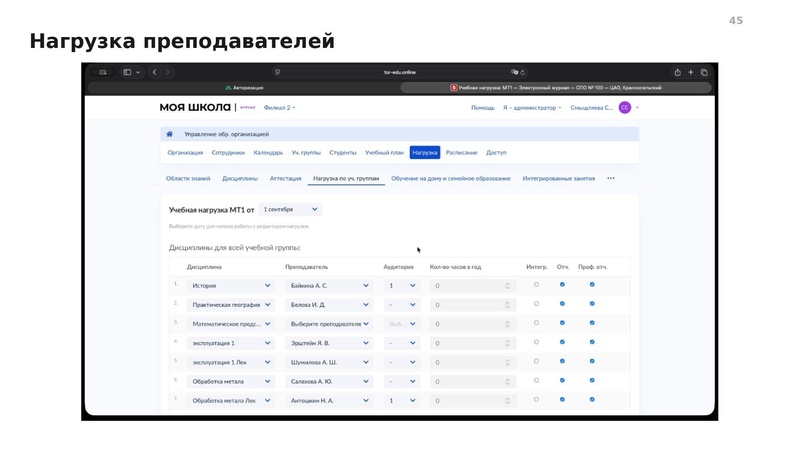This screenshot has width=800, height=450.
Task: Open the Я - администратор role dropdown
Action: pyautogui.click(x=532, y=108)
